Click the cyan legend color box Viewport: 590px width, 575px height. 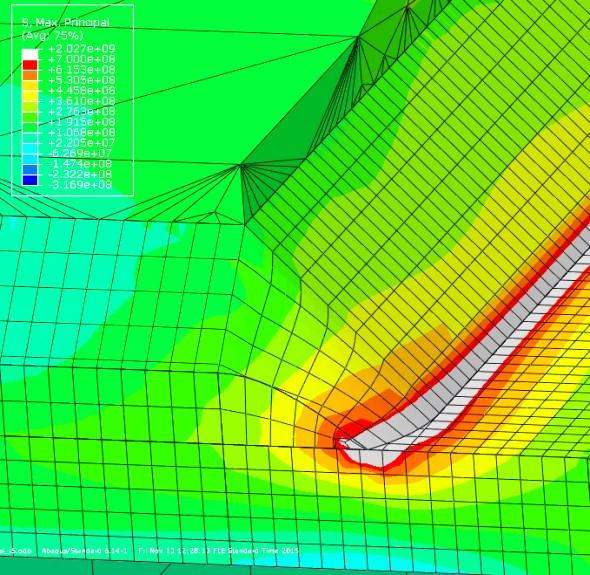pos(30,149)
